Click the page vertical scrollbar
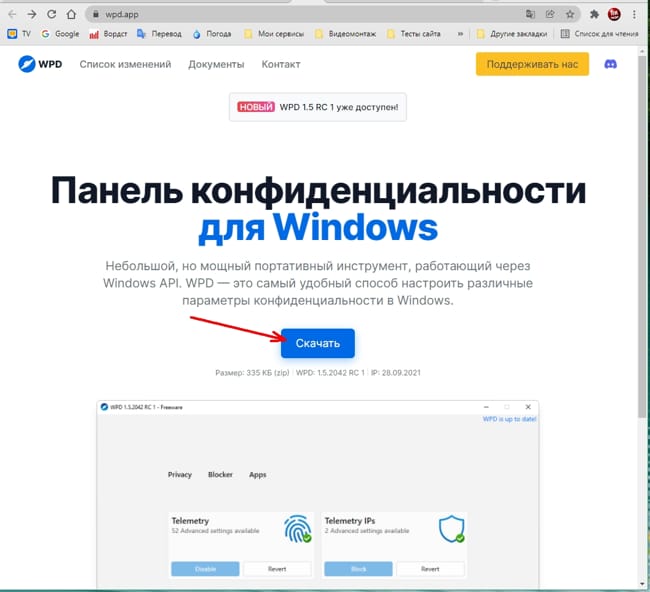Viewport: 650px width, 592px height. 643,236
